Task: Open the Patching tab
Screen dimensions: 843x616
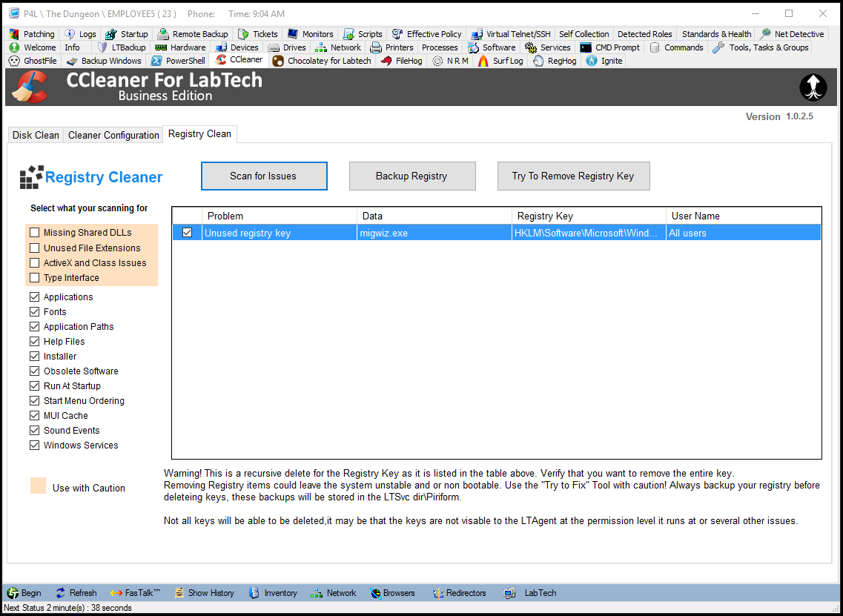Action: (32, 34)
